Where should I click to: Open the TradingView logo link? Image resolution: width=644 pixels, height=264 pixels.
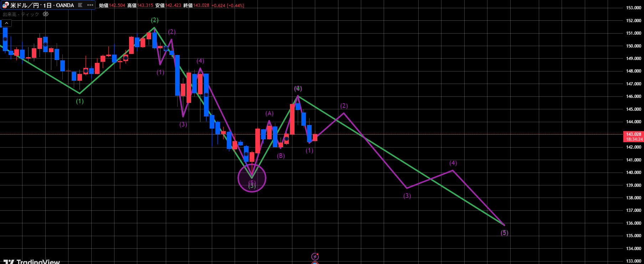[x=31, y=261]
